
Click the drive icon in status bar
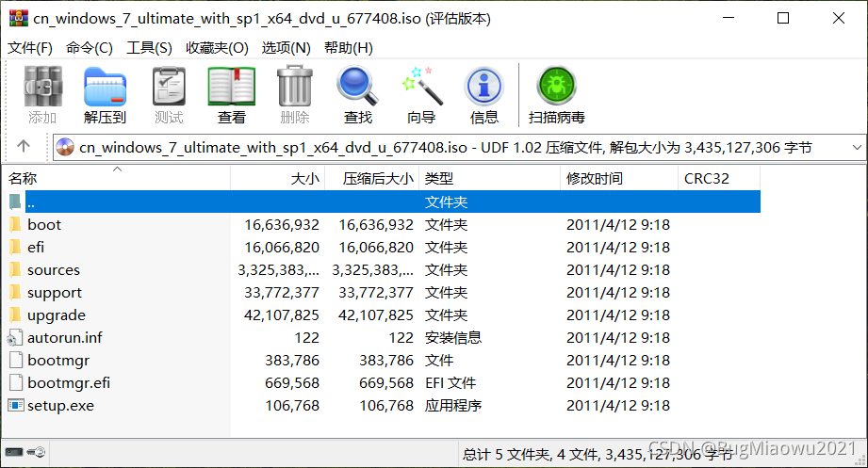(14, 453)
